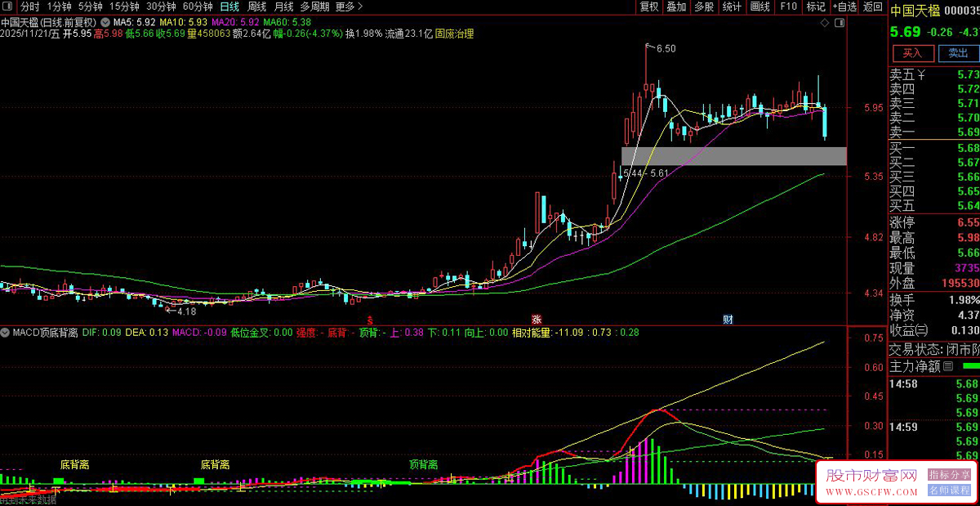The height and width of the screenshot is (506, 980).
Task: Click the 买入 buy button
Action: 913,53
